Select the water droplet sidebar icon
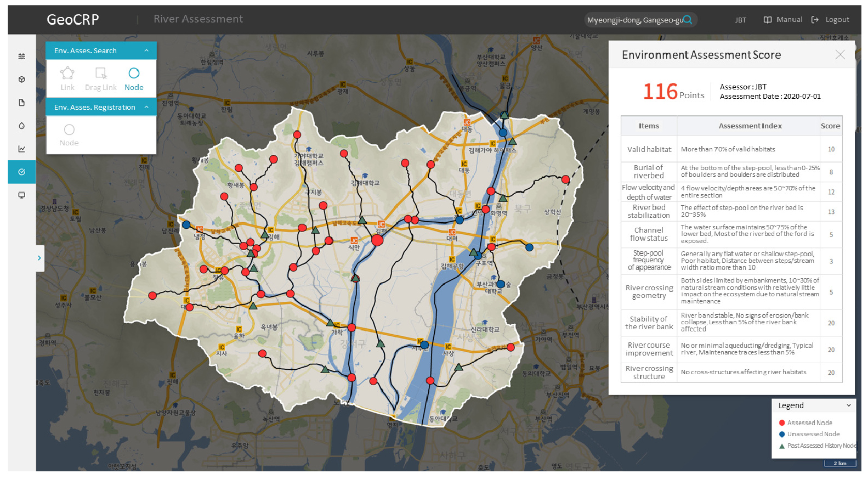Screen dimensions: 868x479 tap(22, 126)
